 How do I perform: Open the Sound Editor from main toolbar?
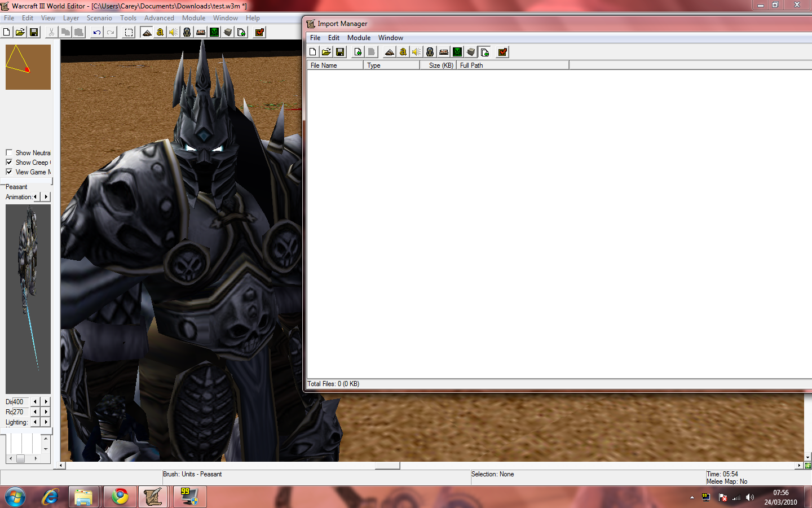point(174,32)
